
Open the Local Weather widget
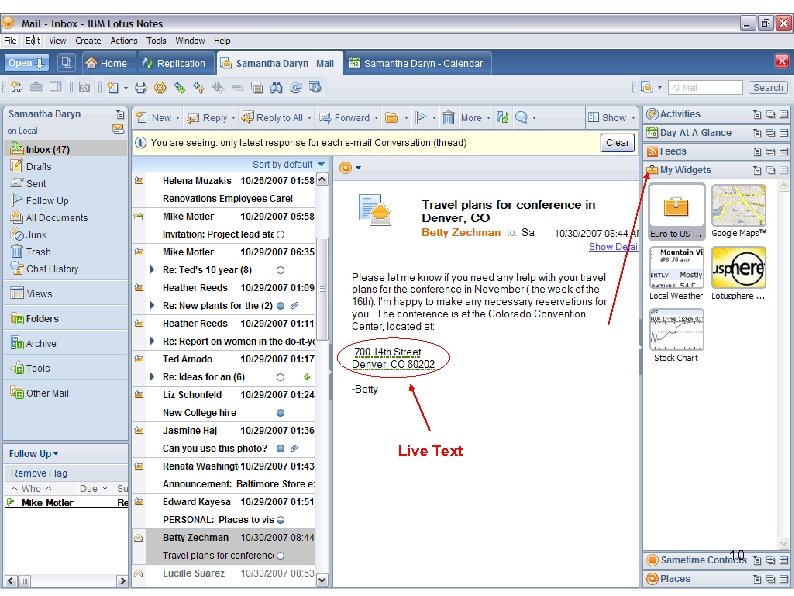pos(677,273)
